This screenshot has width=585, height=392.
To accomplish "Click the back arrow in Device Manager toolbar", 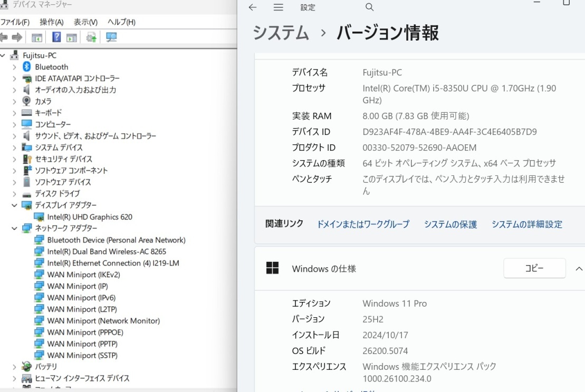I will coord(5,37).
